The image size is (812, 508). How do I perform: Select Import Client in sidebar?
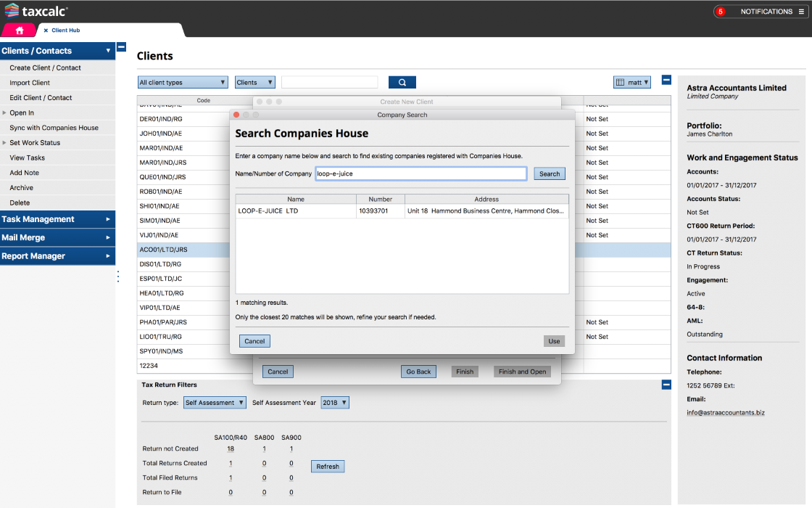30,83
